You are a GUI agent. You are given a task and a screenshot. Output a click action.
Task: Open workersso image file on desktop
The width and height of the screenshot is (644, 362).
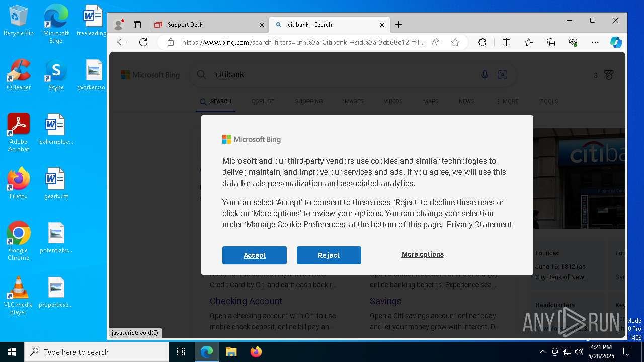[93, 75]
